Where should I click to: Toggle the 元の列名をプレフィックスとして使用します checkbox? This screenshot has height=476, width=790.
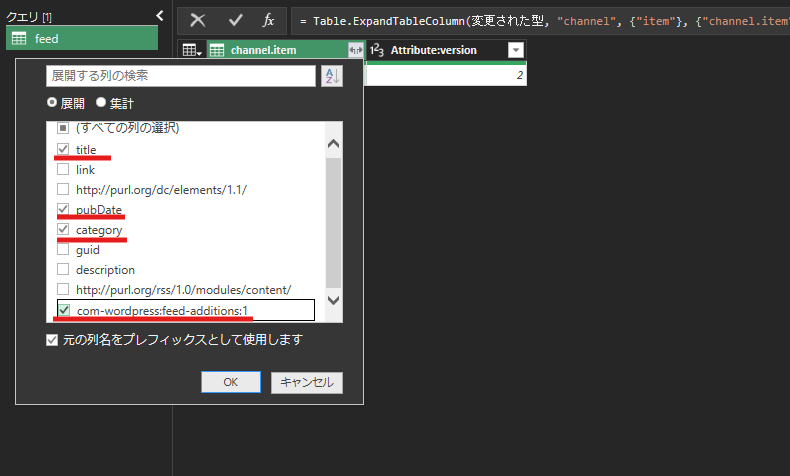tap(52, 340)
